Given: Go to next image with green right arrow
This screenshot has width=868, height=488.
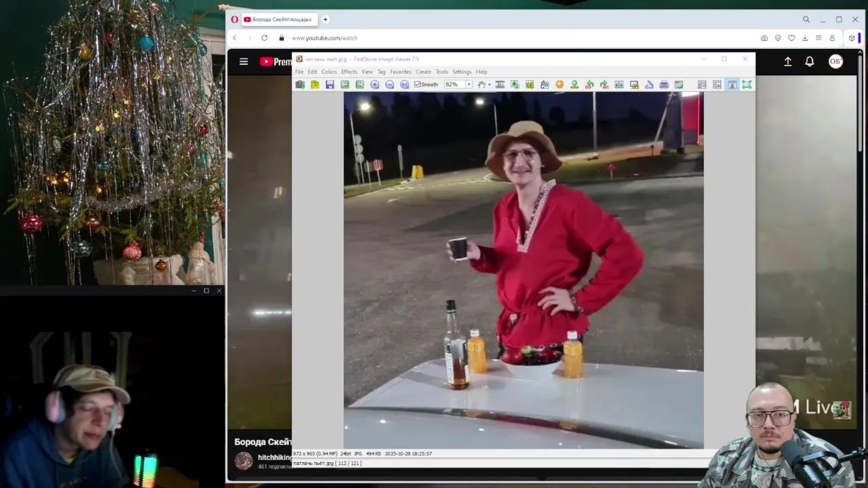Looking at the screenshot, I should coord(359,85).
